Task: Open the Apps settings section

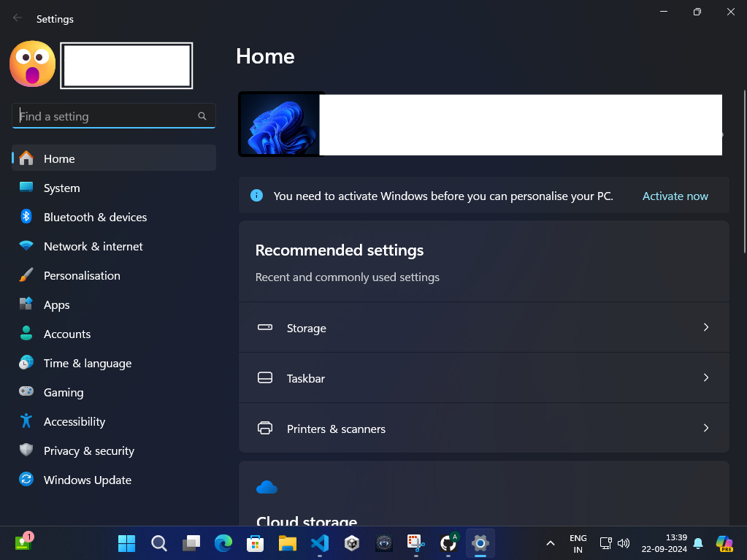Action: [x=113, y=304]
